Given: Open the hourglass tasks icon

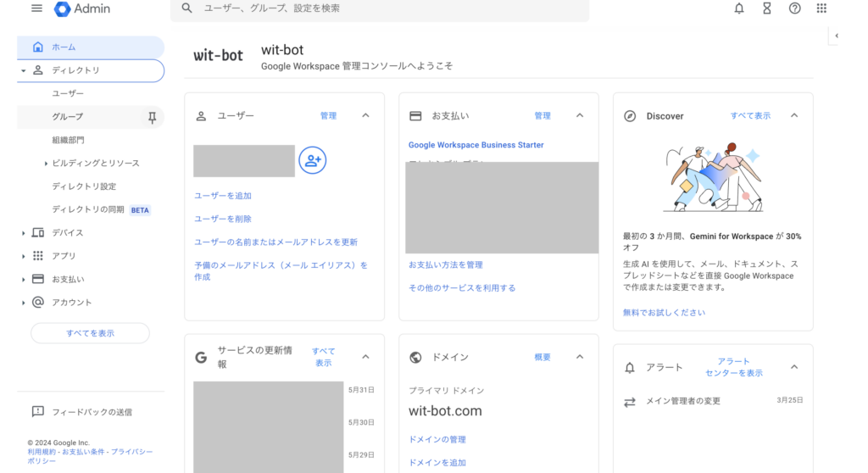Looking at the screenshot, I should click(x=766, y=8).
